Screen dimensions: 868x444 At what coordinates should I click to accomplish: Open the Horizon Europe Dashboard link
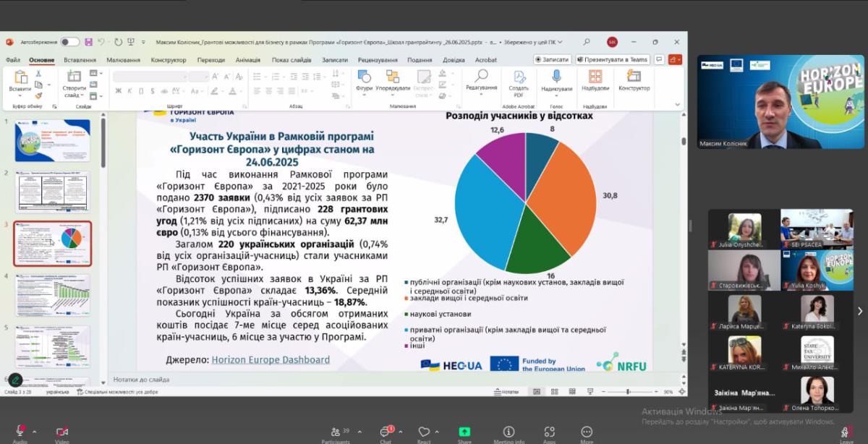tap(271, 359)
